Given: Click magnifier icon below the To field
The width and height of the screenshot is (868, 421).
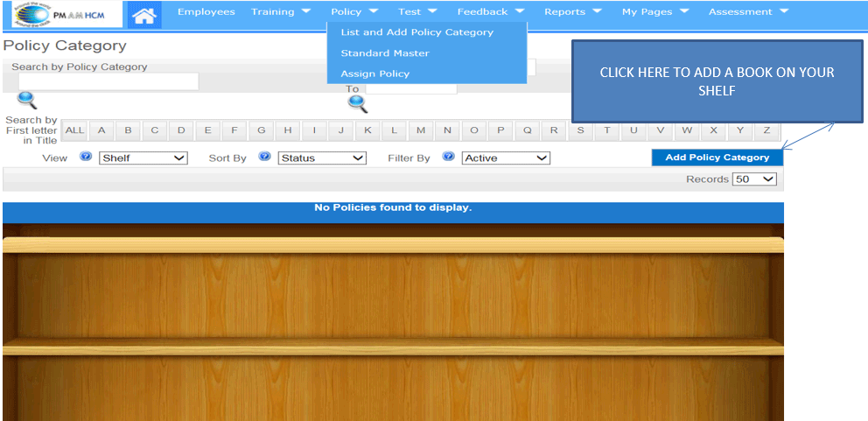Looking at the screenshot, I should tap(357, 104).
